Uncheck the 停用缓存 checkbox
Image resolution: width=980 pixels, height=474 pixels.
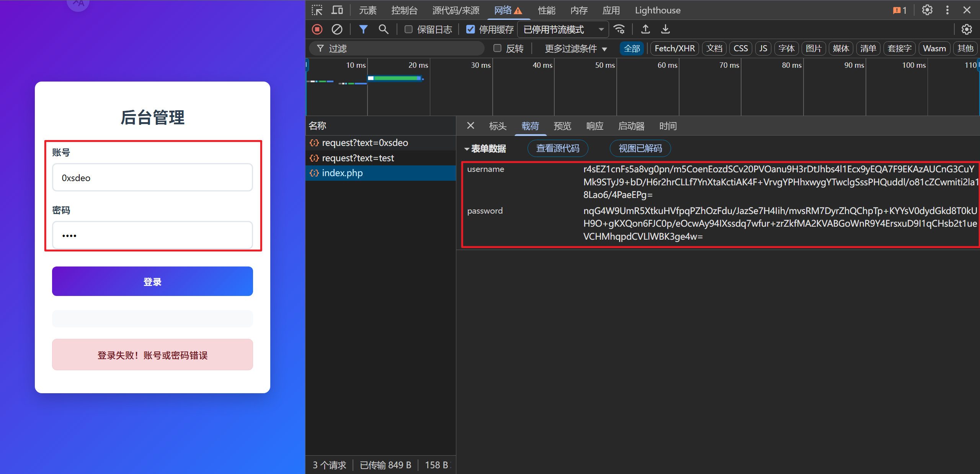[470, 29]
